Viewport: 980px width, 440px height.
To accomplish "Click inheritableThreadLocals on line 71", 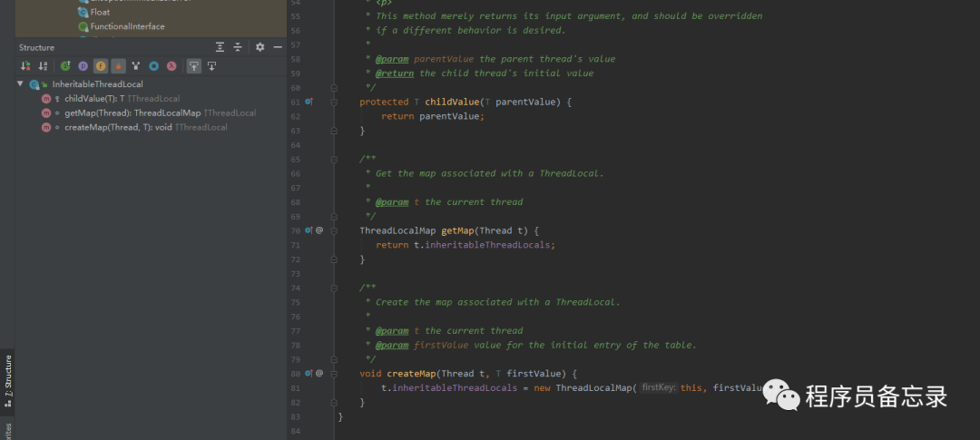I will tap(487, 244).
